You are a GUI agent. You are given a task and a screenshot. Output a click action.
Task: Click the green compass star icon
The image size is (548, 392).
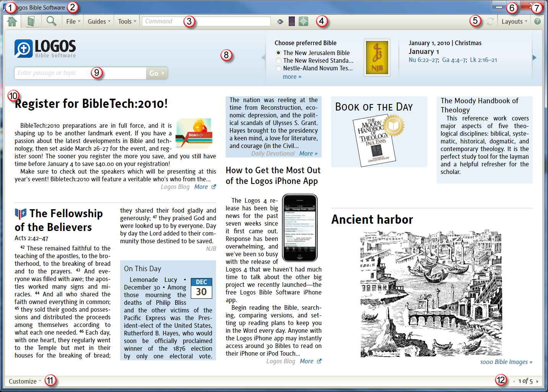303,21
